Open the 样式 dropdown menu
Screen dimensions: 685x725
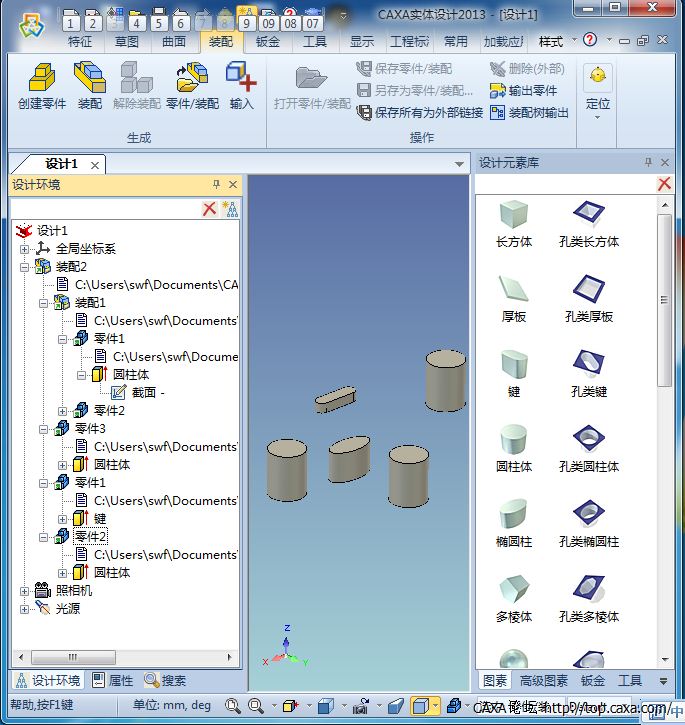[x=557, y=42]
